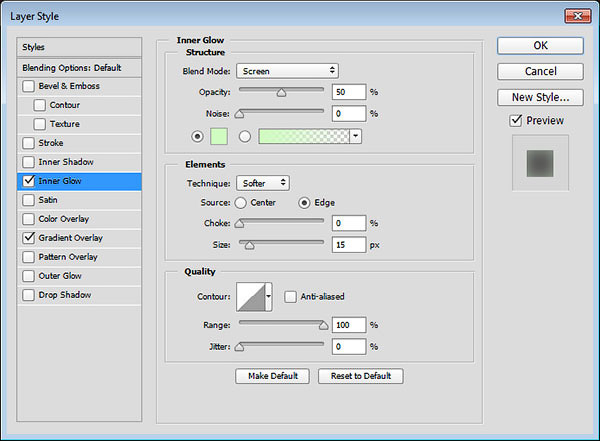
Task: Enable the Color Overlay checkbox
Action: pyautogui.click(x=28, y=219)
